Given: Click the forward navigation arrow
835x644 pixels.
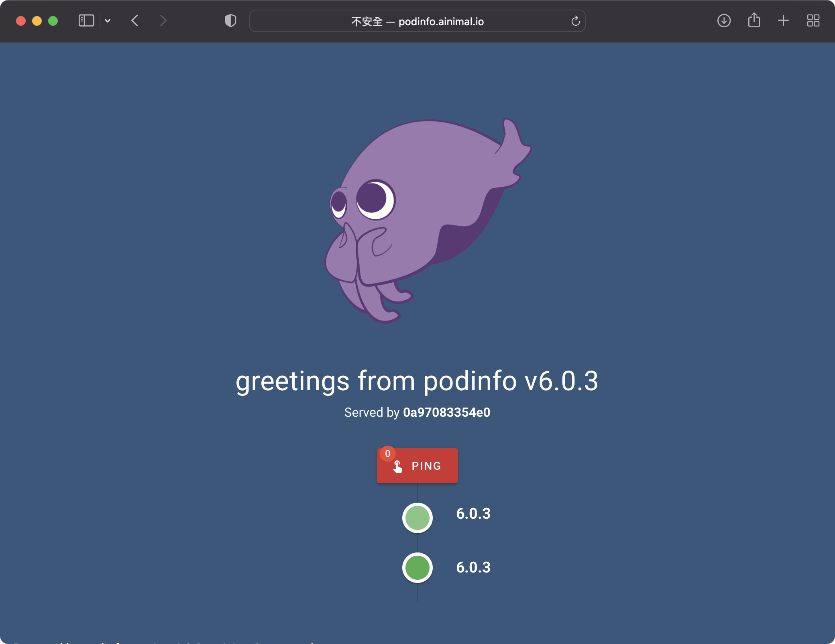Looking at the screenshot, I should tap(163, 20).
